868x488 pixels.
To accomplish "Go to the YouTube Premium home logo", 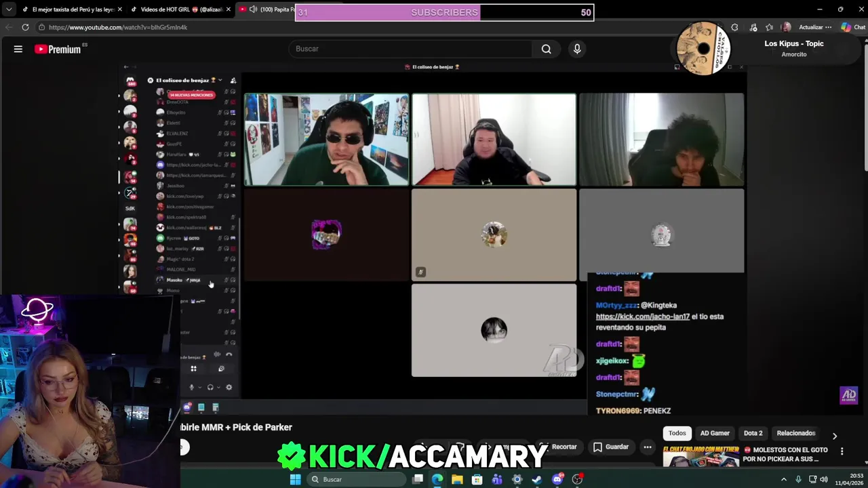I will 58,49.
